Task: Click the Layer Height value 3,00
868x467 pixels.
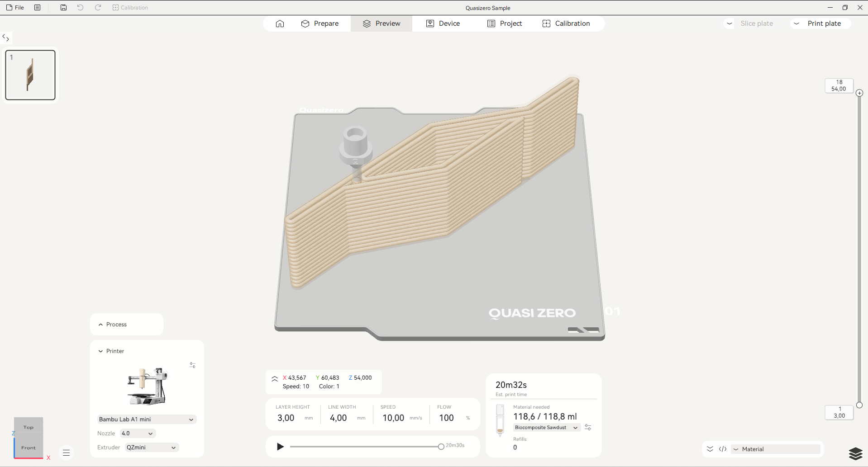Action: tap(286, 418)
